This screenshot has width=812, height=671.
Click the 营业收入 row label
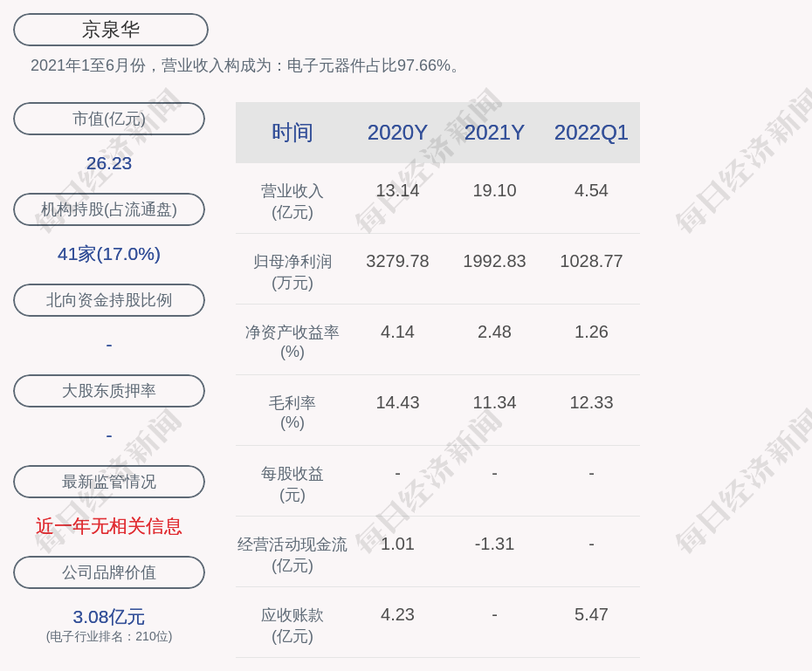coord(292,191)
